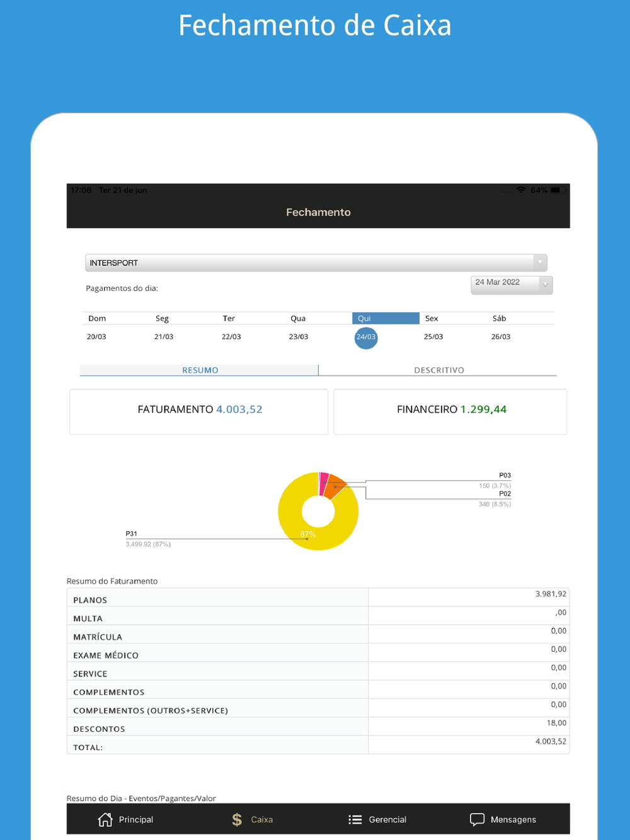Viewport: 630px width, 840px height.
Task: Select day 21/03
Action: click(164, 337)
